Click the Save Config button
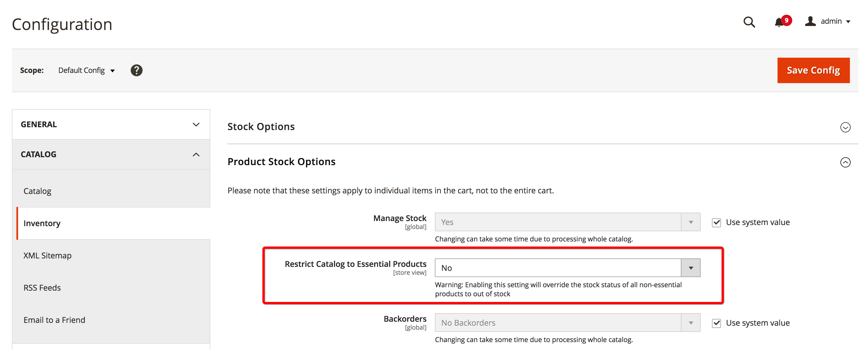 tap(813, 70)
